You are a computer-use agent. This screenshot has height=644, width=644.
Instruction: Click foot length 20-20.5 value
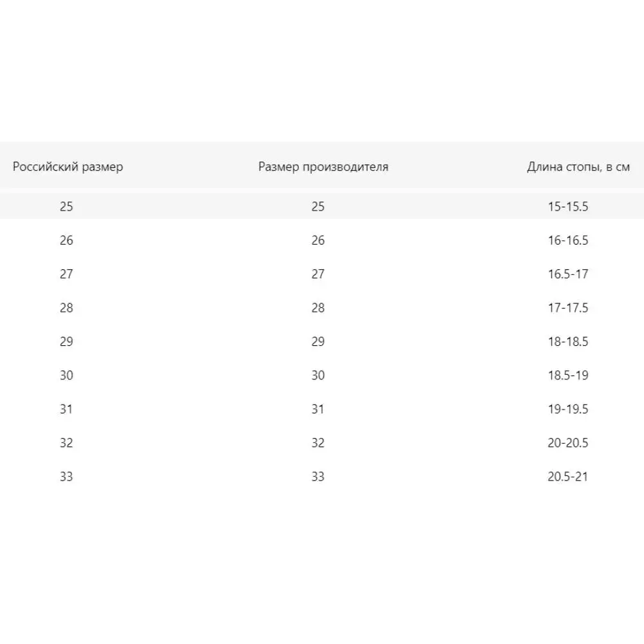pos(569,443)
